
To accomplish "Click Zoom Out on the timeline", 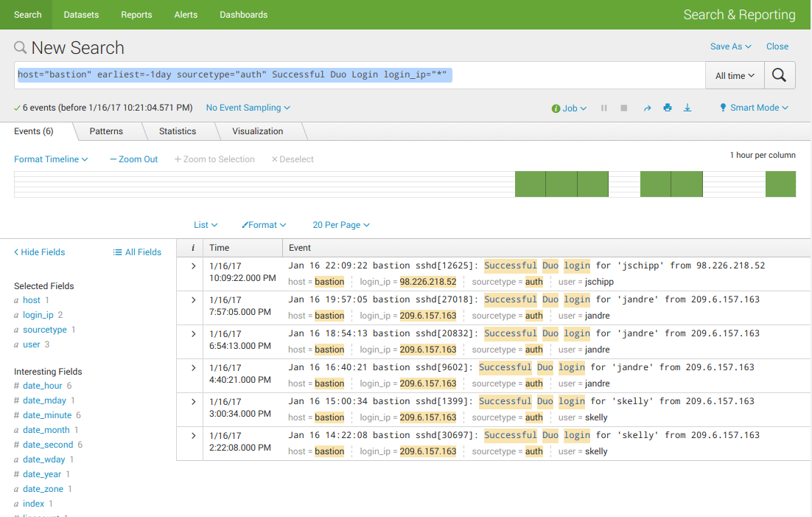I will (134, 159).
